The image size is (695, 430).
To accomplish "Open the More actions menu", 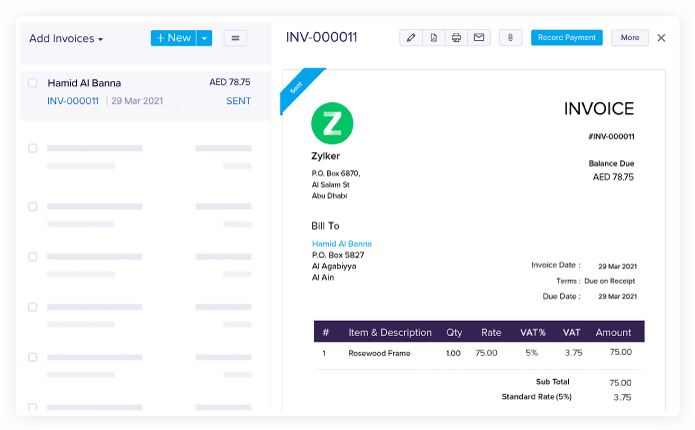I will click(630, 38).
